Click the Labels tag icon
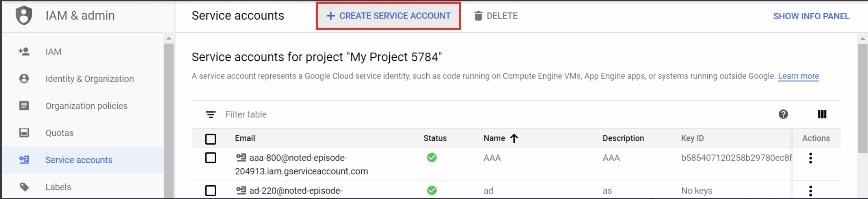 click(x=24, y=187)
